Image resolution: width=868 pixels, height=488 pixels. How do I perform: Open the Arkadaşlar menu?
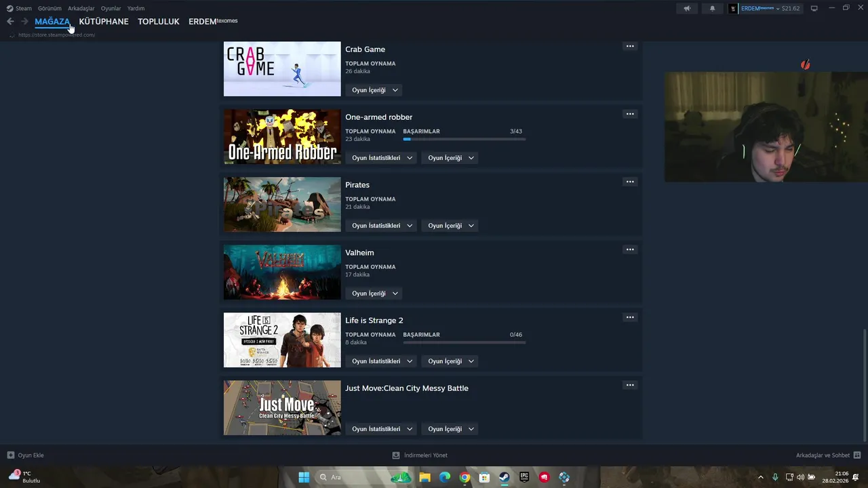pyautogui.click(x=81, y=8)
